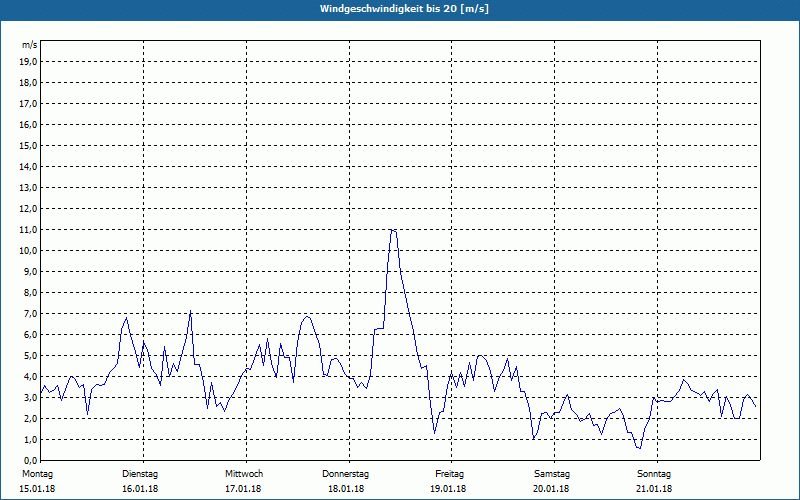Image resolution: width=800 pixels, height=500 pixels.
Task: Click the 17,0 axis value
Action: tap(29, 104)
